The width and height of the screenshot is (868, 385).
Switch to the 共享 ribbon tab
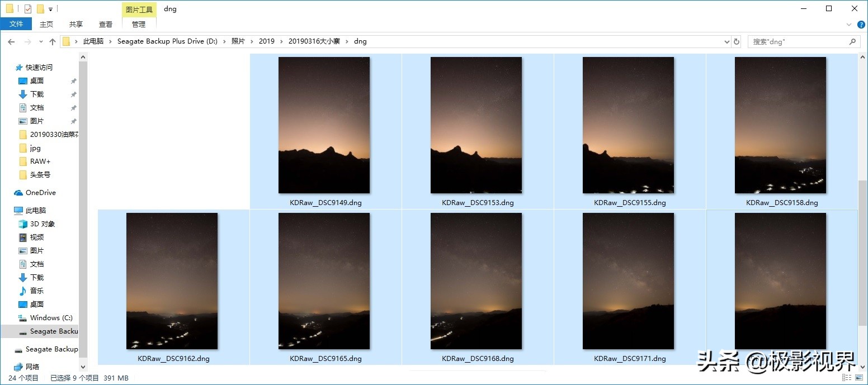76,24
